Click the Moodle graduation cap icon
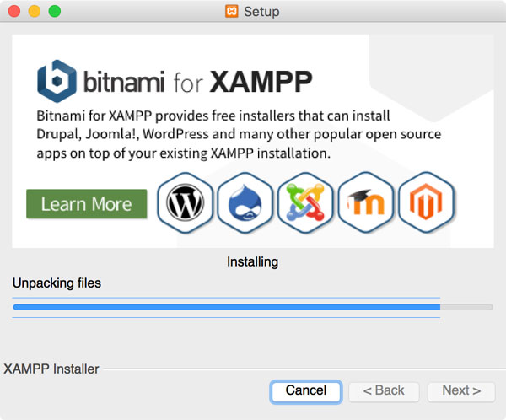 [366, 202]
